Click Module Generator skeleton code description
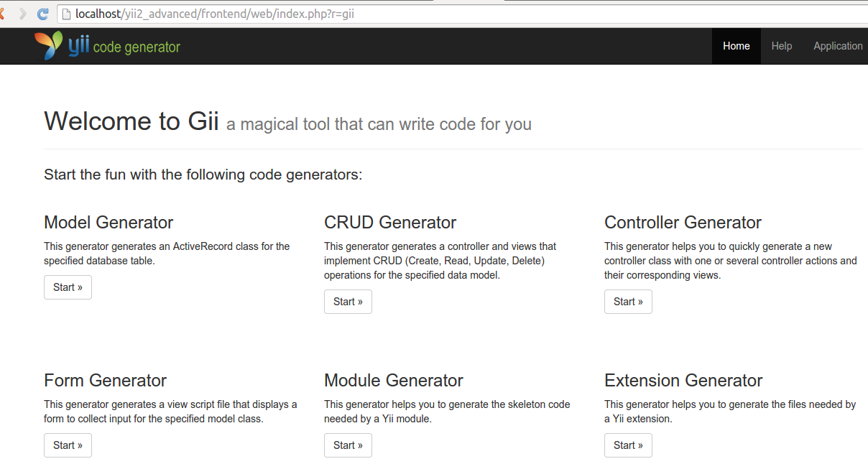The height and width of the screenshot is (464, 868). tap(447, 412)
